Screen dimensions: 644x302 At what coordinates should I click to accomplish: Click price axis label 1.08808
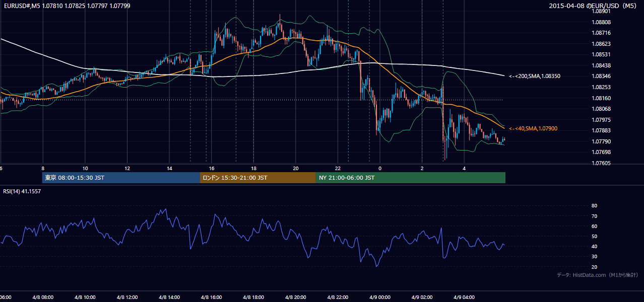coord(601,22)
